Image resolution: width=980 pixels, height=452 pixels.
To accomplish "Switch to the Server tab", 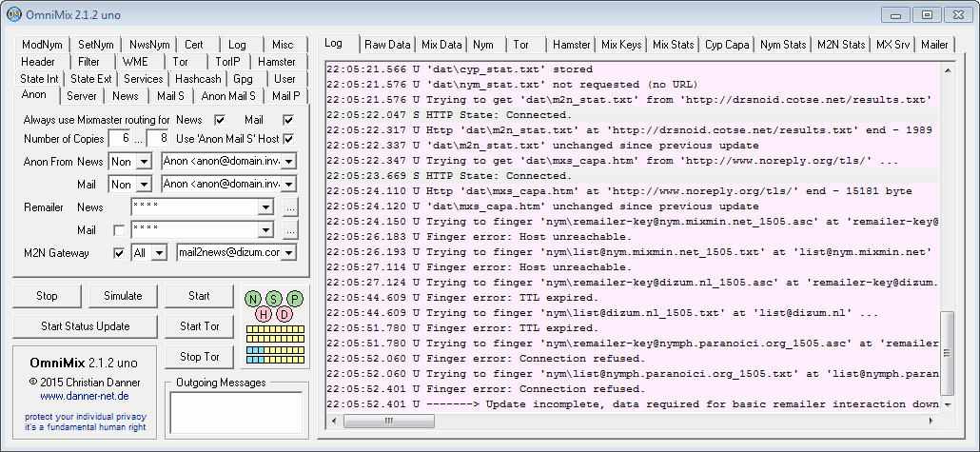I will coord(82,96).
